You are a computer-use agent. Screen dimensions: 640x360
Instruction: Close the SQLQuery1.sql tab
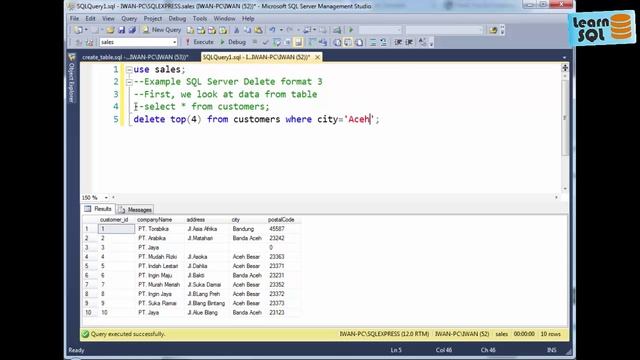point(317,57)
